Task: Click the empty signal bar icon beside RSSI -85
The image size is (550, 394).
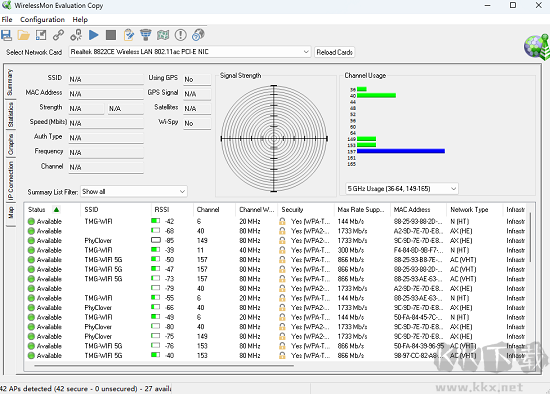Action: click(155, 240)
